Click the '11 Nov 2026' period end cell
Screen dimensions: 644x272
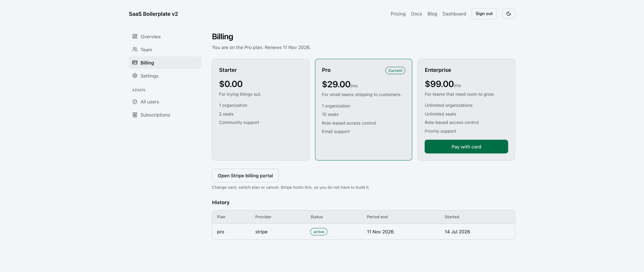(380, 232)
